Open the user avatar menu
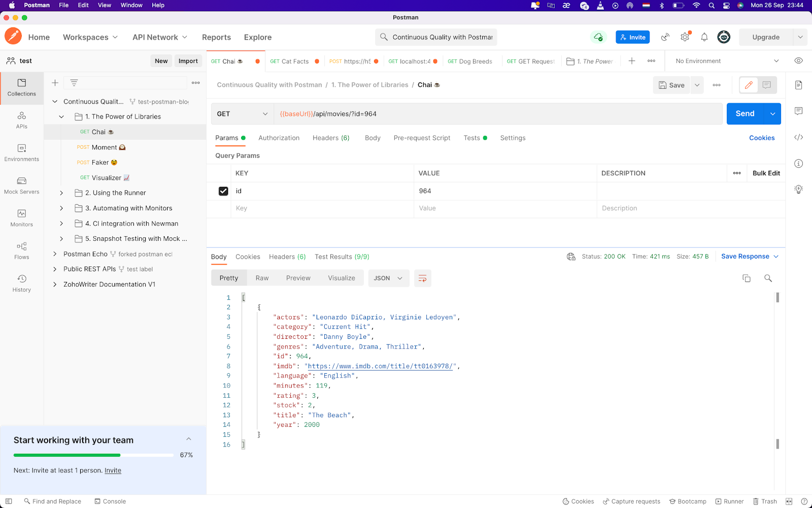The width and height of the screenshot is (812, 508). 724,37
